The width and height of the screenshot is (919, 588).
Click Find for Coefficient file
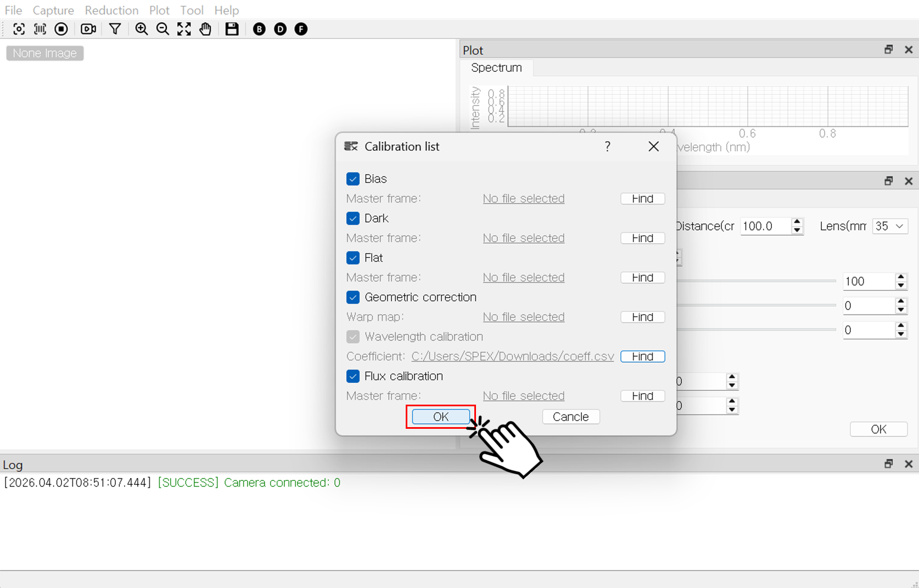click(642, 357)
